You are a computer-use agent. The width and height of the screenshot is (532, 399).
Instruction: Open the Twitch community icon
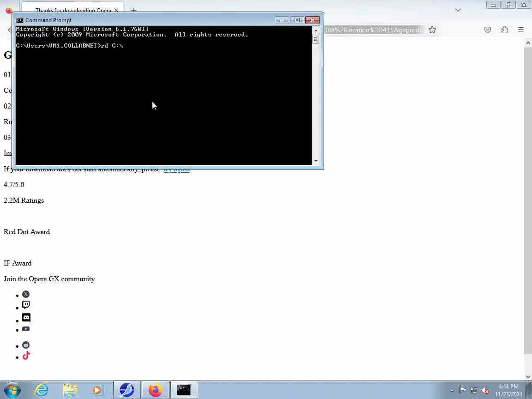coord(26,305)
